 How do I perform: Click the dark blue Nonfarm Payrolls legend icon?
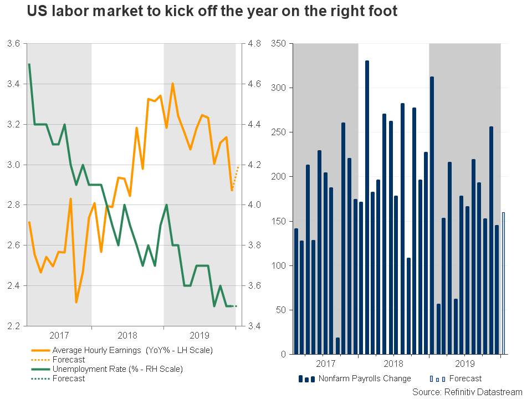click(306, 379)
